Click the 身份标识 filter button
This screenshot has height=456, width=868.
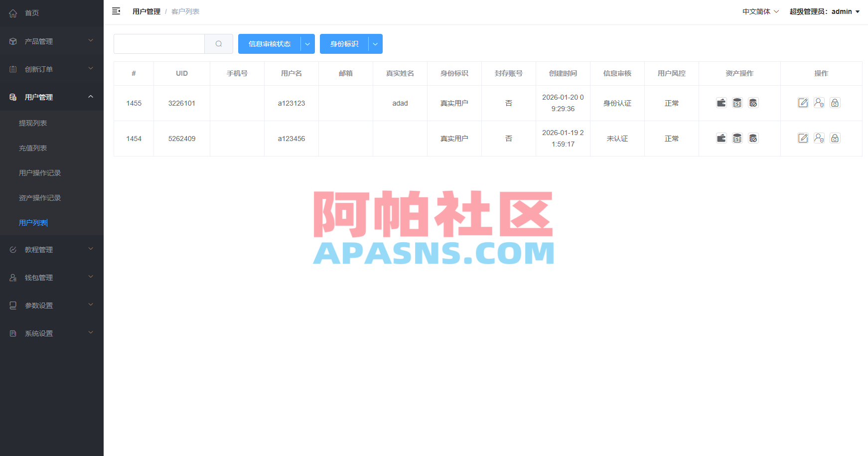click(344, 44)
